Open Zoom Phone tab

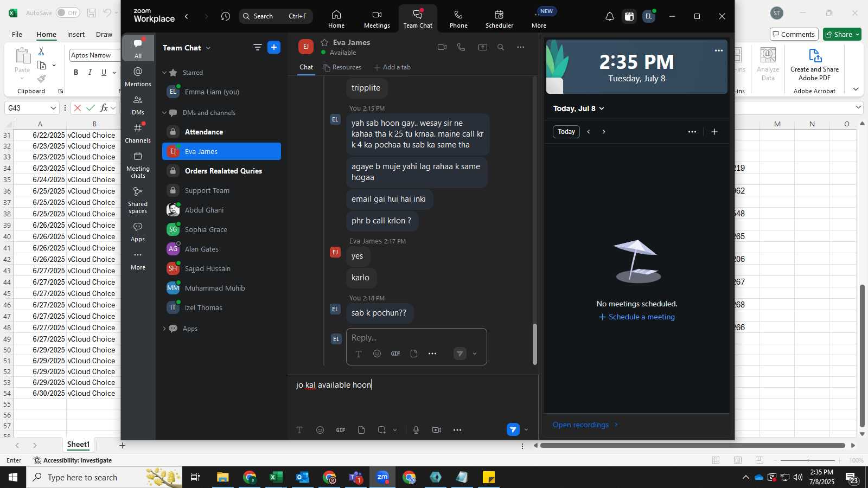(458, 19)
